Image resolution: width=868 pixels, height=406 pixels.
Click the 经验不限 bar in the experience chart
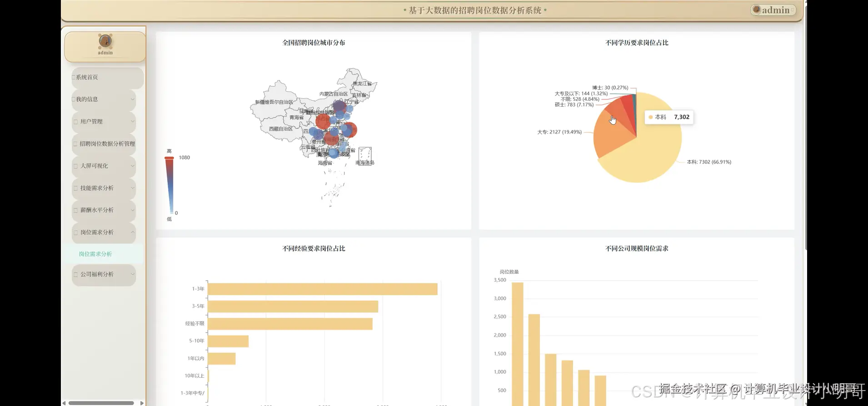290,324
